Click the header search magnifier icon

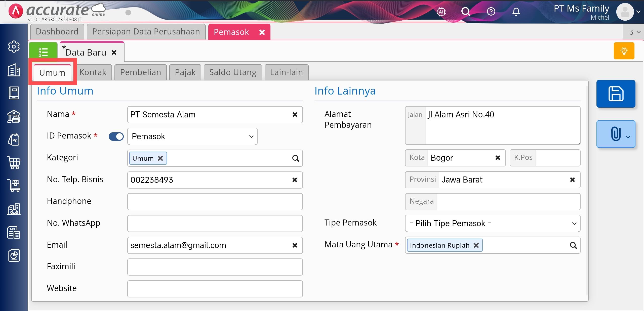[x=466, y=12]
